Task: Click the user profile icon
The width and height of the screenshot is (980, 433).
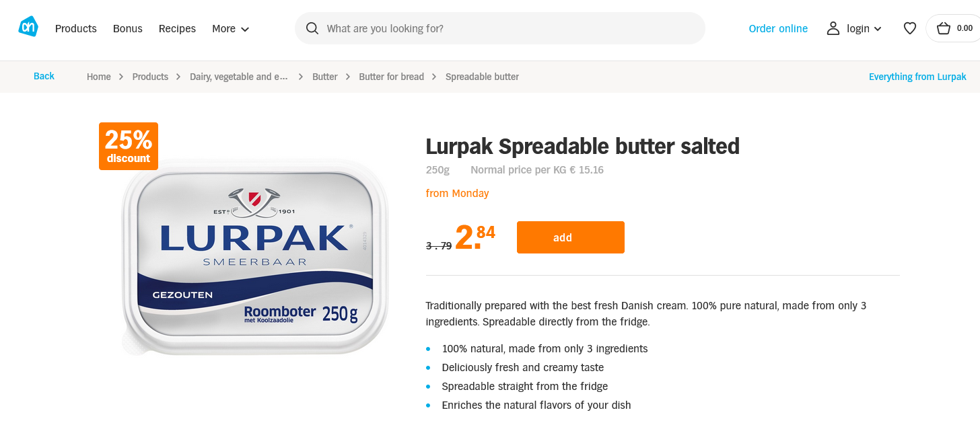Action: point(833,28)
